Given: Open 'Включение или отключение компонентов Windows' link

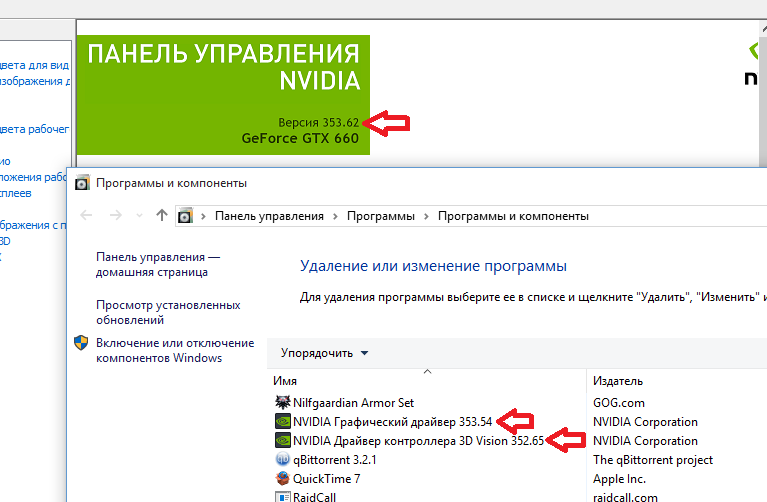Looking at the screenshot, I should click(175, 350).
